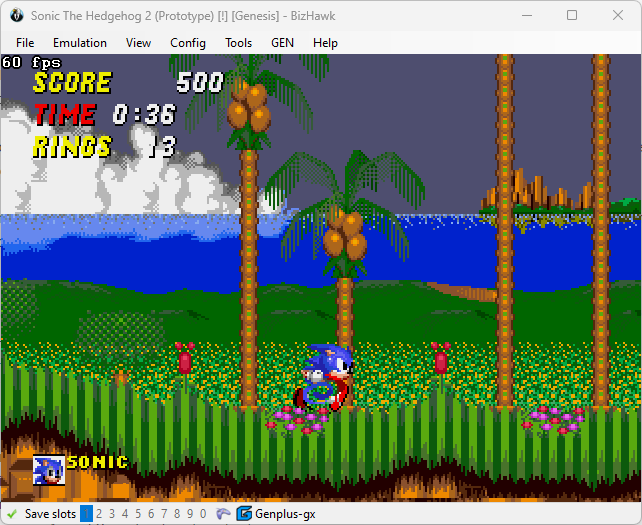Viewport: 642px width, 525px height.
Task: Open the Config menu
Action: click(x=188, y=43)
